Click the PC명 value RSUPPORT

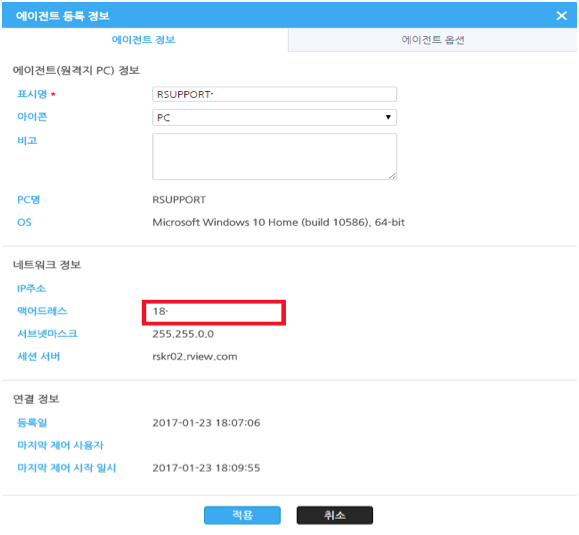179,200
